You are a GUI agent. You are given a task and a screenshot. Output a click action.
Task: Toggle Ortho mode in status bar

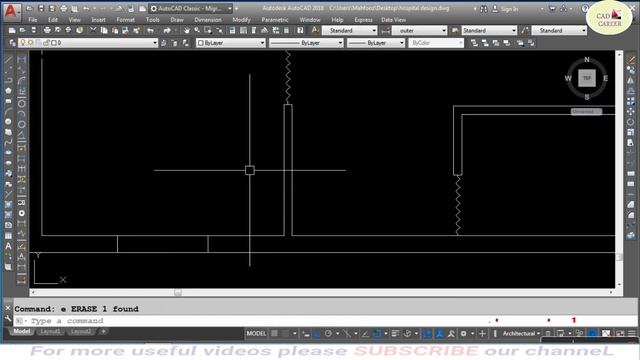pyautogui.click(x=317, y=333)
